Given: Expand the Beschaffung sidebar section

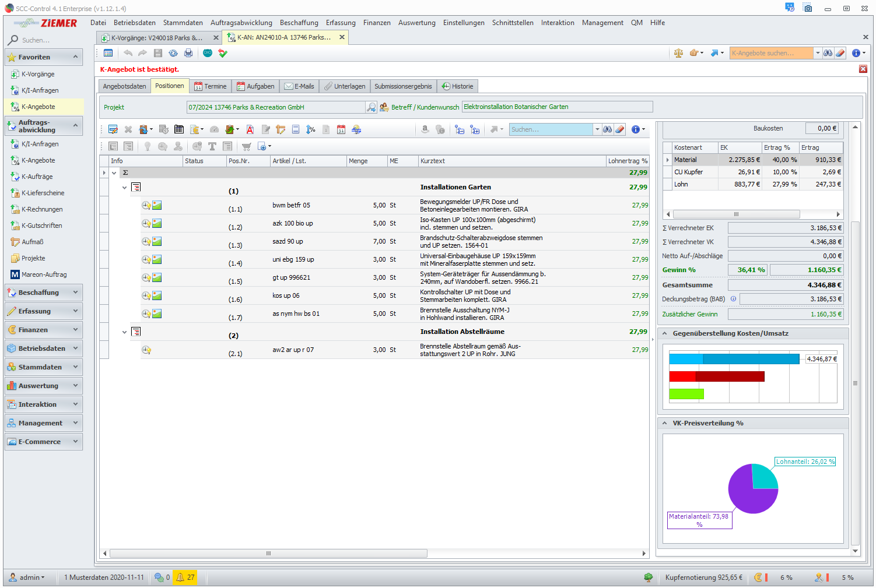Looking at the screenshot, I should (43, 293).
